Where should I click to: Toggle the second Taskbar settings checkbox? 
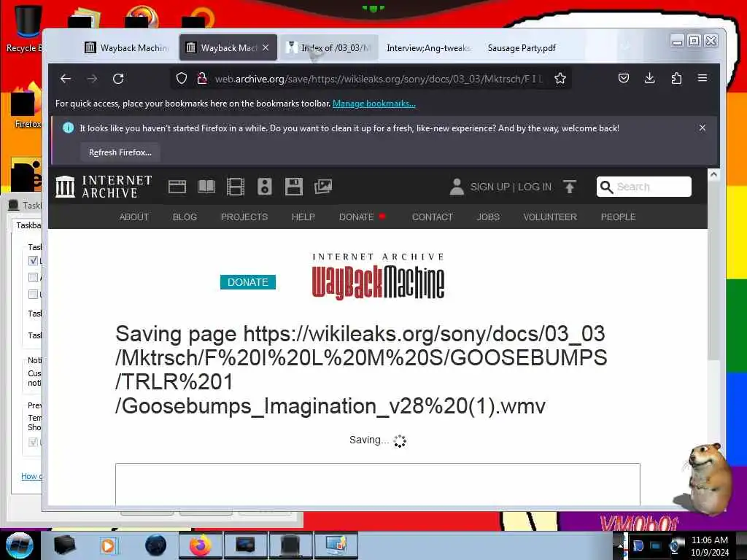33,277
